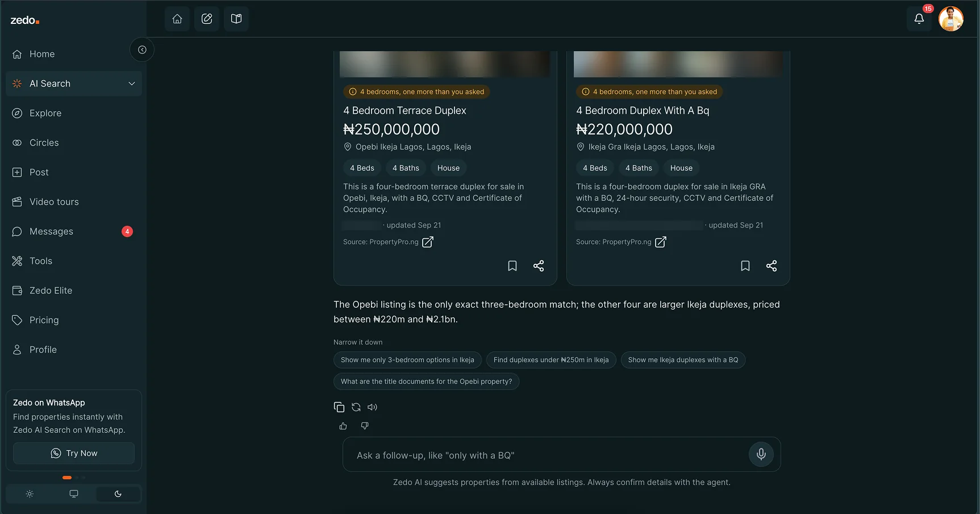The image size is (980, 514).
Task: Start a new chat with the edit icon
Action: [x=207, y=19]
